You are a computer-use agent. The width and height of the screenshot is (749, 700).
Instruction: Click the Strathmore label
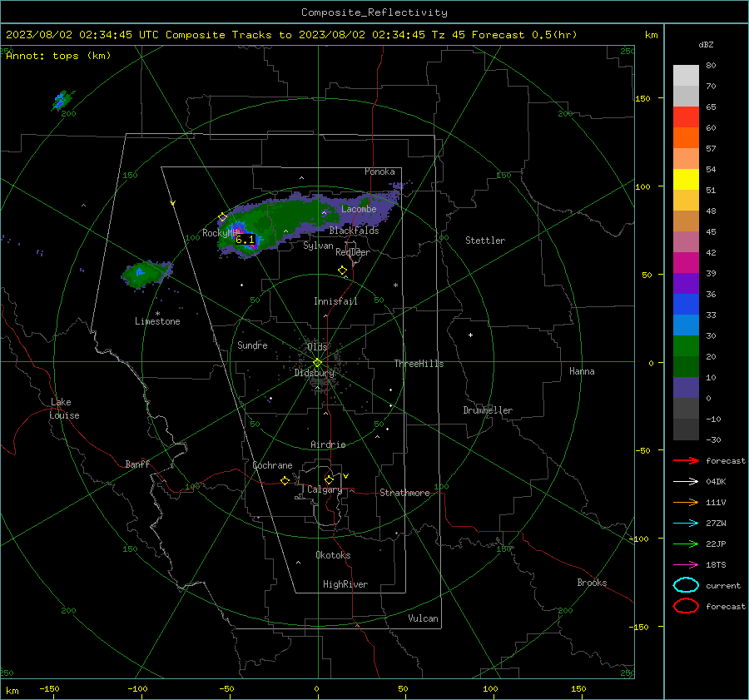click(x=404, y=493)
